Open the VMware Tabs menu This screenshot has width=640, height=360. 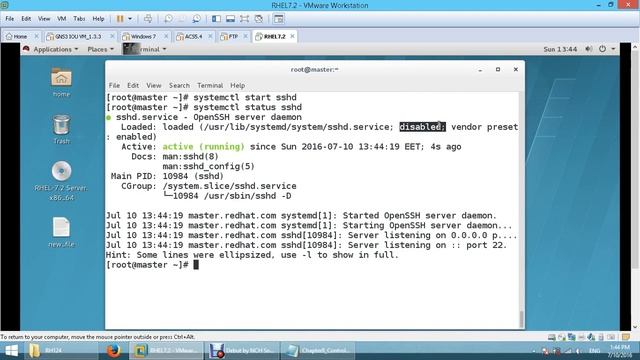tap(79, 19)
